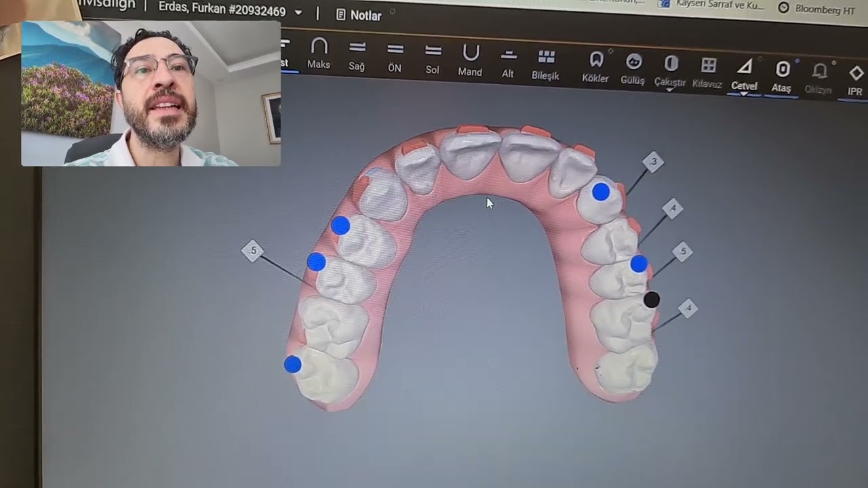Image resolution: width=868 pixels, height=488 pixels.
Task: Click the blue dot nearest the .3 label
Action: [x=601, y=192]
